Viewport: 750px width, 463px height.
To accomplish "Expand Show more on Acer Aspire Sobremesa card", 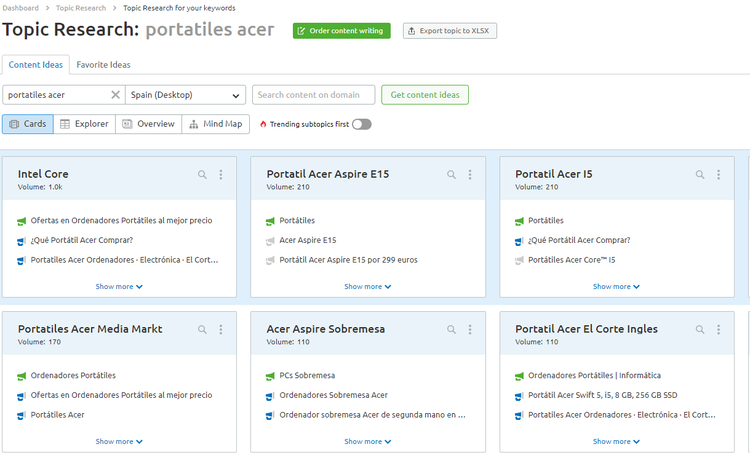I will click(368, 441).
